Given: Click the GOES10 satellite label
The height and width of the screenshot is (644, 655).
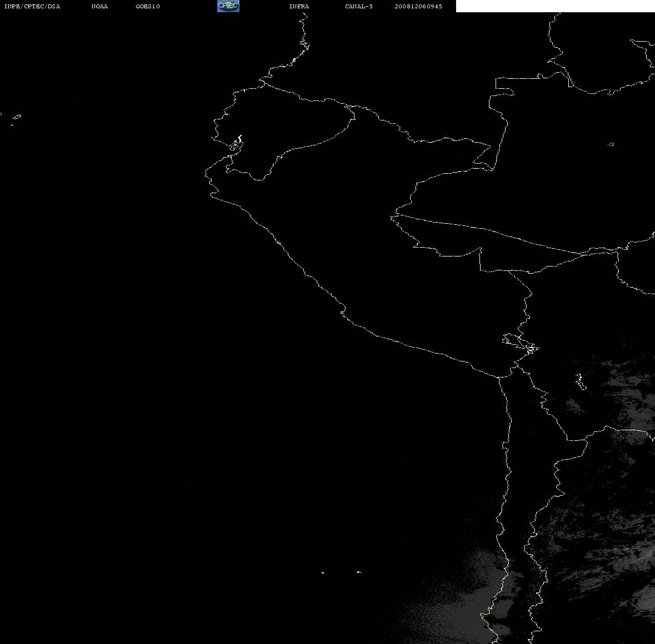Looking at the screenshot, I should 148,6.
